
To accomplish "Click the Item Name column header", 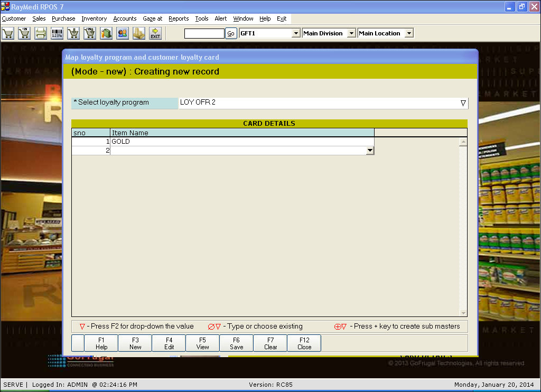I will pos(242,133).
